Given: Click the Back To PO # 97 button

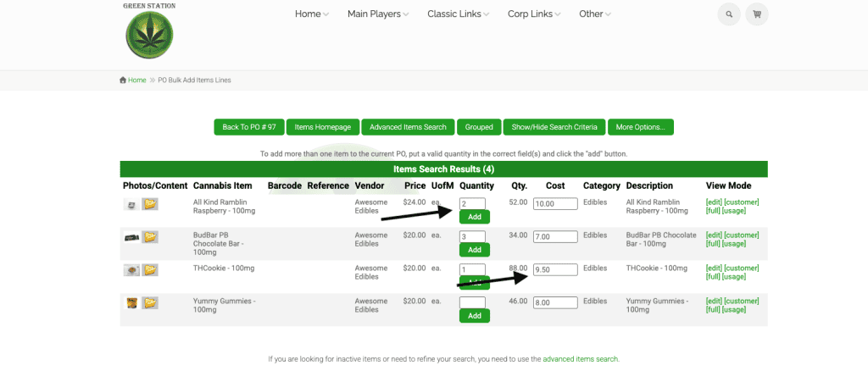Looking at the screenshot, I should click(x=248, y=127).
